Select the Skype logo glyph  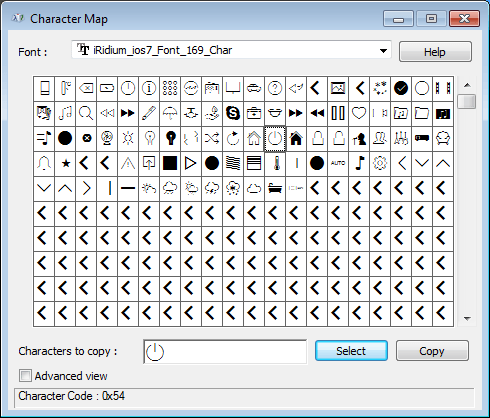pos(233,113)
